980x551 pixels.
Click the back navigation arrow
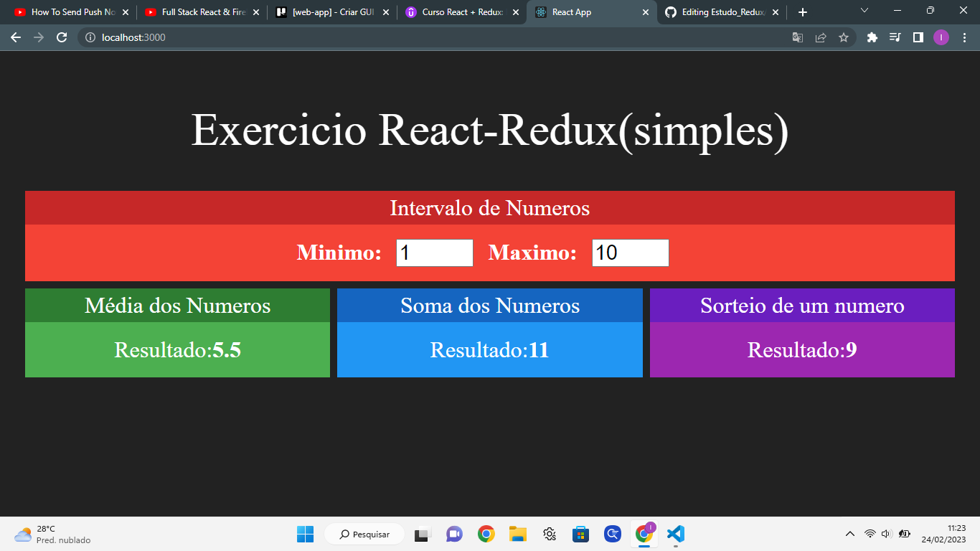pos(16,37)
